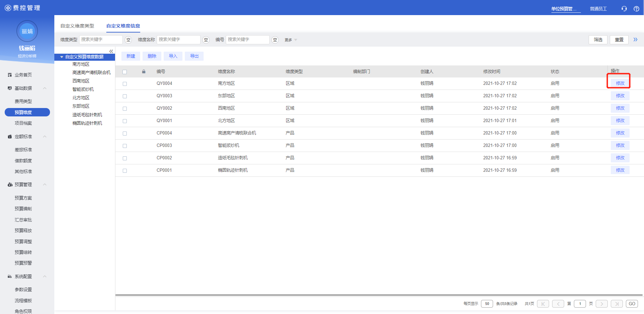Screen dimensions: 644x314
Task: Open the 单位预算管 role dropdown
Action: 566,9
